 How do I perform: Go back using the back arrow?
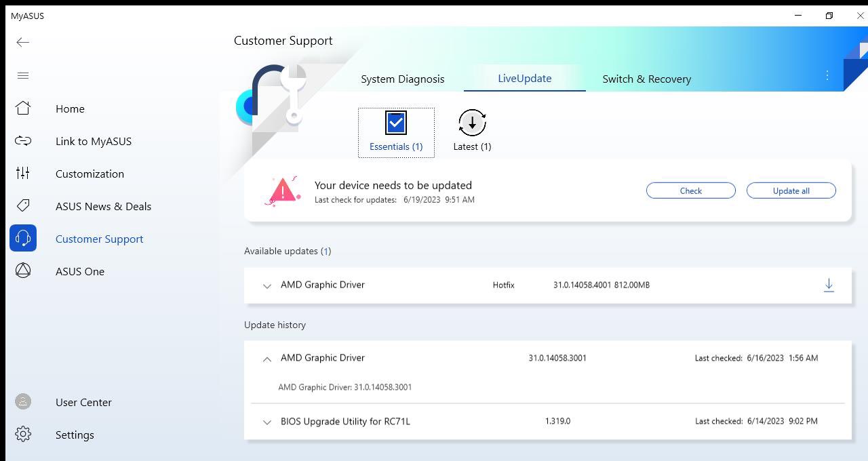click(23, 42)
